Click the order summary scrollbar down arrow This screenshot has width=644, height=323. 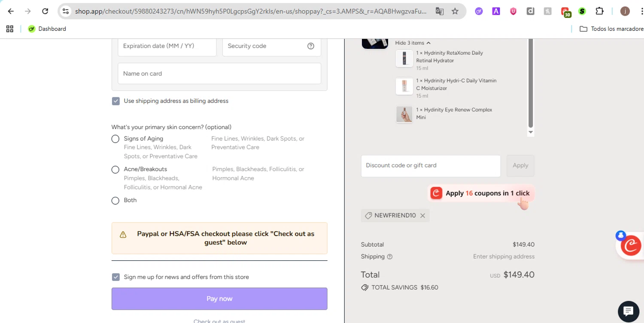point(531,132)
